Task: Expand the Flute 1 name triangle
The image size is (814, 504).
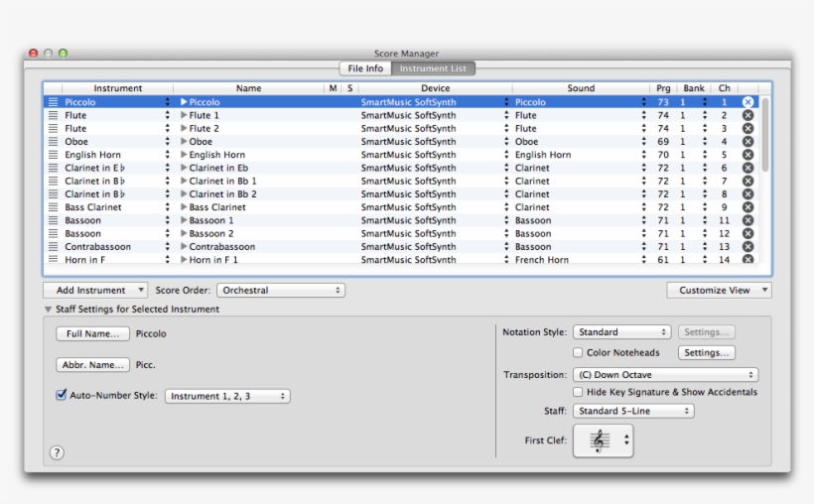Action: pos(184,115)
